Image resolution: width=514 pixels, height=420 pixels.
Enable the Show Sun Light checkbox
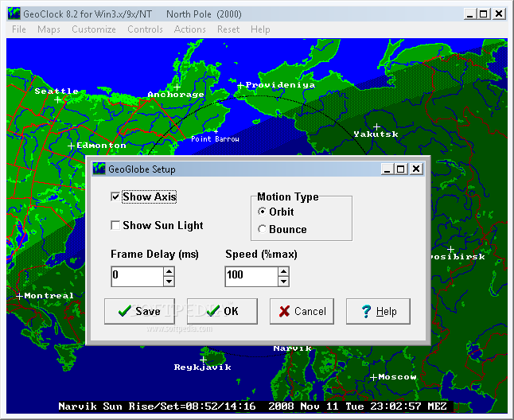pos(115,225)
